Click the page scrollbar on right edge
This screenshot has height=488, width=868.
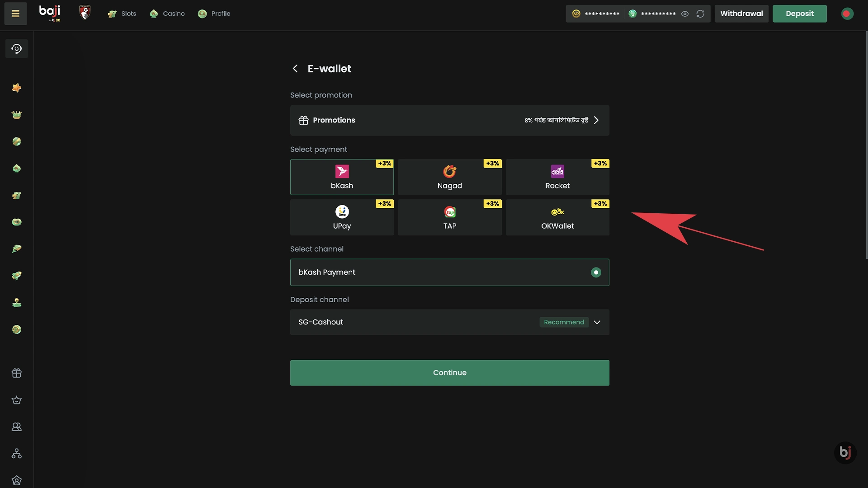tap(866, 145)
